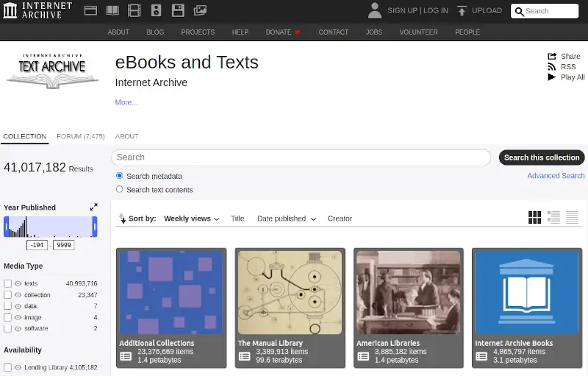The image size is (588, 376).
Task: Click the RSS feed icon
Action: pos(552,67)
